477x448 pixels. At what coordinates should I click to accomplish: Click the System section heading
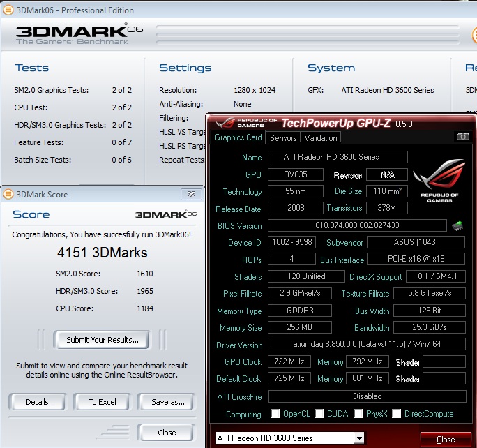tap(331, 68)
